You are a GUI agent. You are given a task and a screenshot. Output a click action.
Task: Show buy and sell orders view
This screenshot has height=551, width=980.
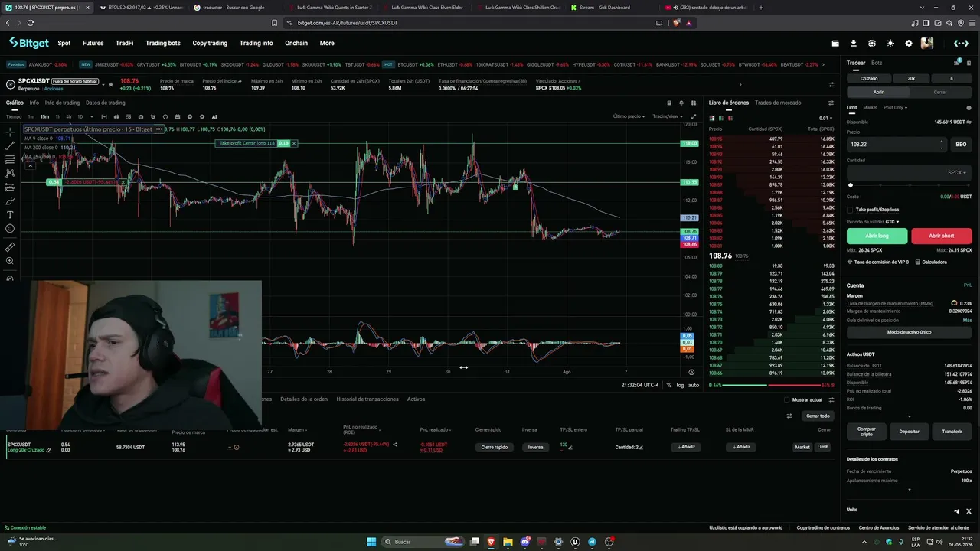pos(712,118)
